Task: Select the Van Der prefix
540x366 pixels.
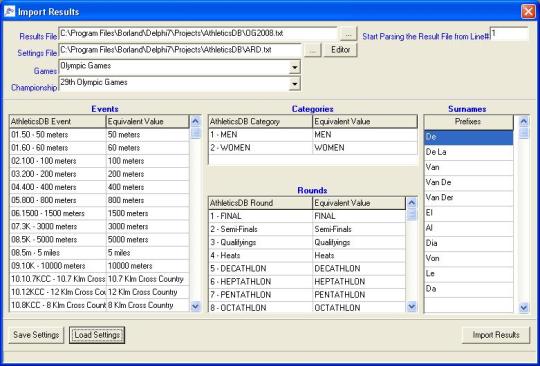Action: pos(468,198)
